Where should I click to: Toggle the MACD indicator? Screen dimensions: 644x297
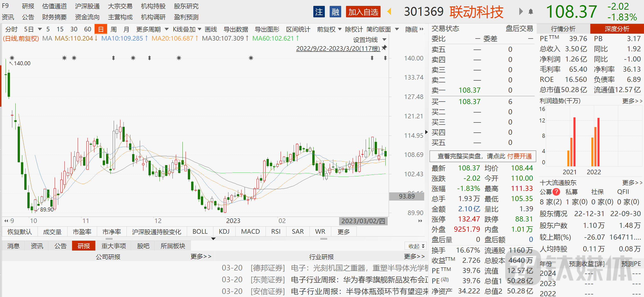(x=250, y=231)
